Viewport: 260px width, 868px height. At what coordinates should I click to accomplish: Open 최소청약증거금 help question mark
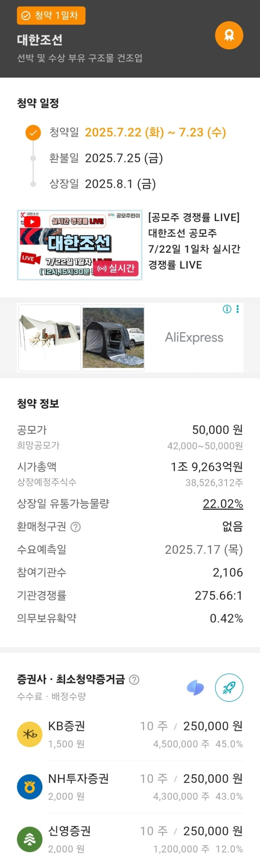pos(134,680)
